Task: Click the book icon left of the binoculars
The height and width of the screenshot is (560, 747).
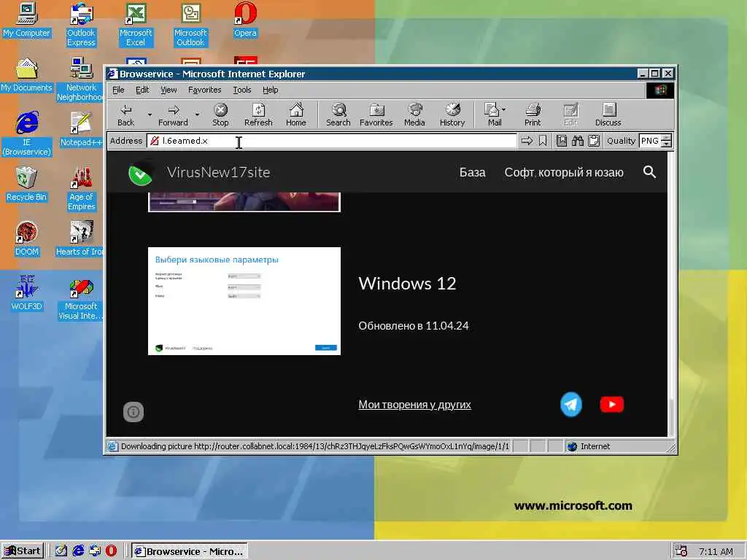Action: click(562, 141)
